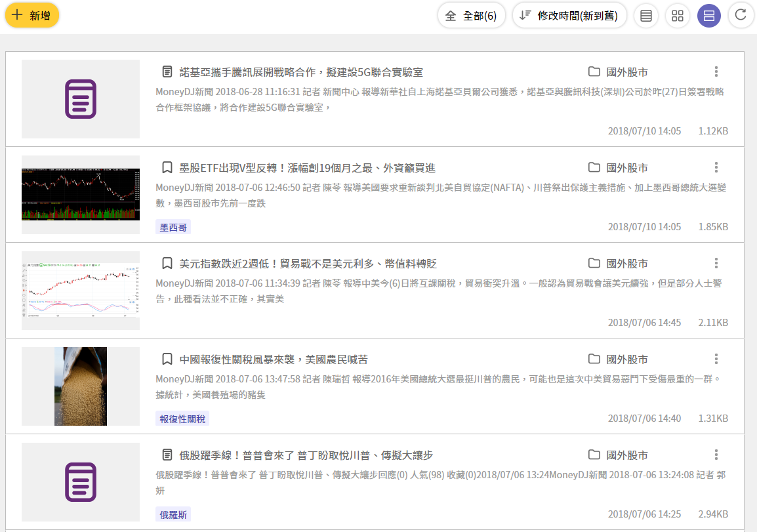Screen dimensions: 757x532
Task: Open more options for 諾基亞攜手騰訊 note
Action: [716, 72]
